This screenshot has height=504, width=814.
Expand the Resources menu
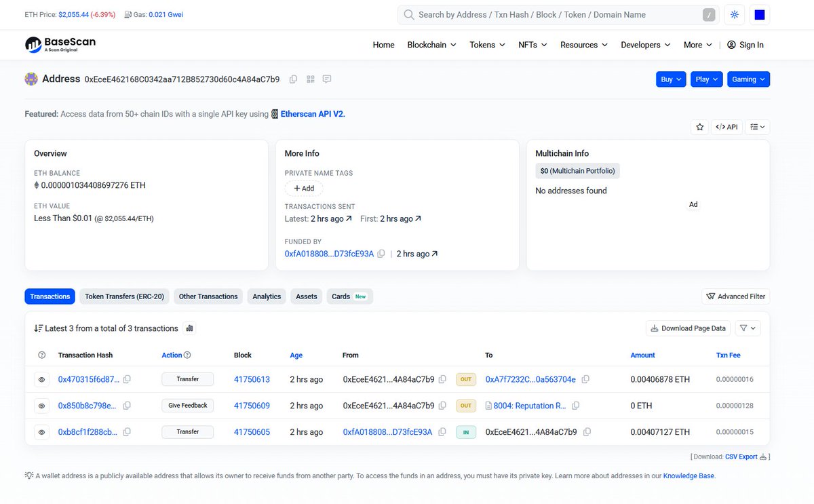tap(584, 45)
